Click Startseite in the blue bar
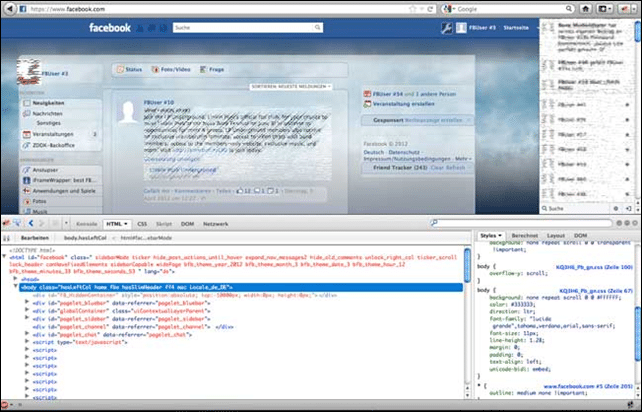The image size is (642, 412). (x=516, y=28)
